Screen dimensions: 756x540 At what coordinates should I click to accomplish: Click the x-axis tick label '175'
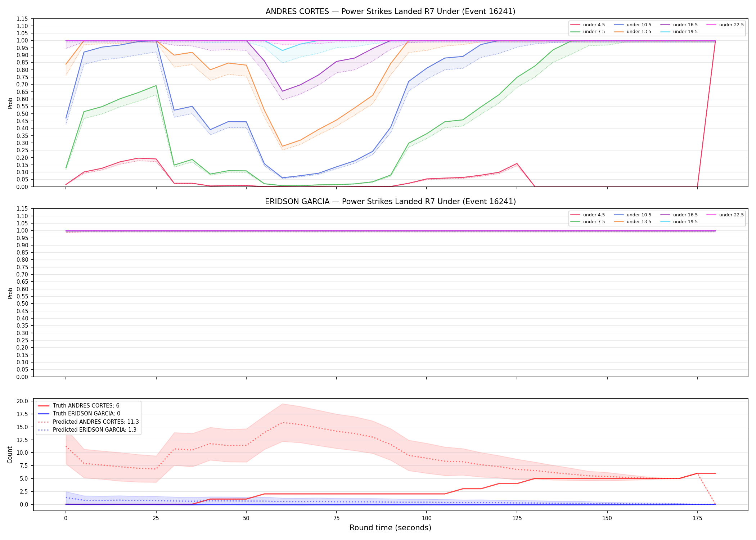pos(697,518)
